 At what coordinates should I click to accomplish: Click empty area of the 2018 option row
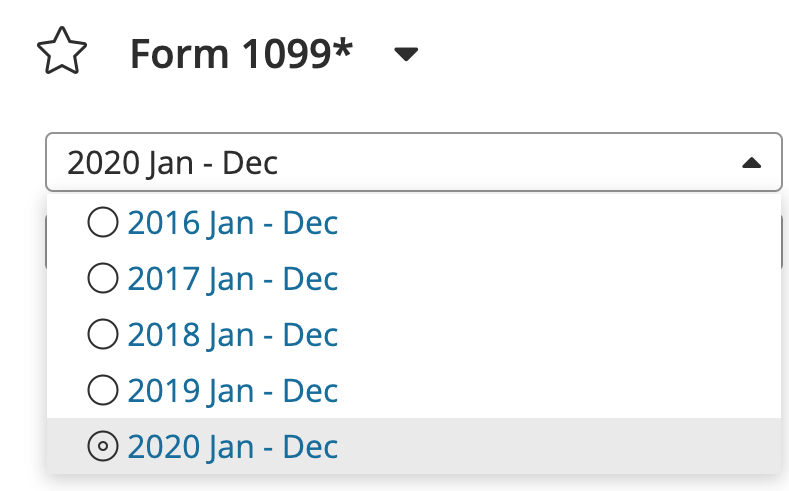coord(560,334)
